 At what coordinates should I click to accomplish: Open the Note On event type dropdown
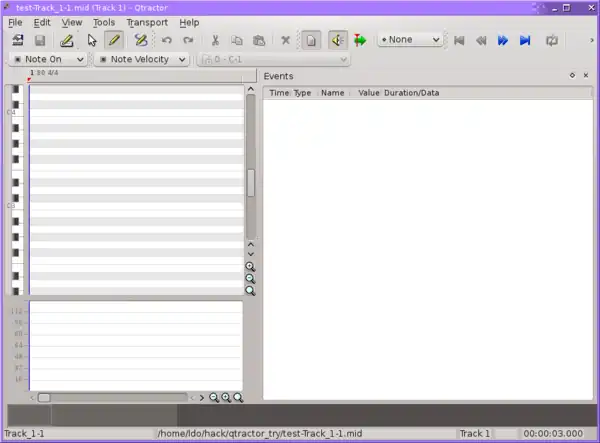[x=49, y=60]
